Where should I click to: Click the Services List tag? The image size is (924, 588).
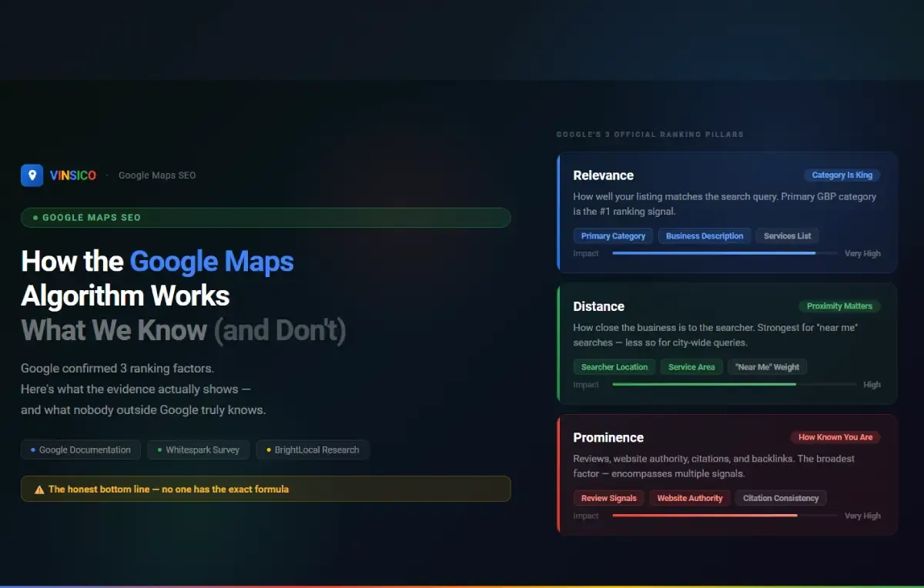pos(787,236)
